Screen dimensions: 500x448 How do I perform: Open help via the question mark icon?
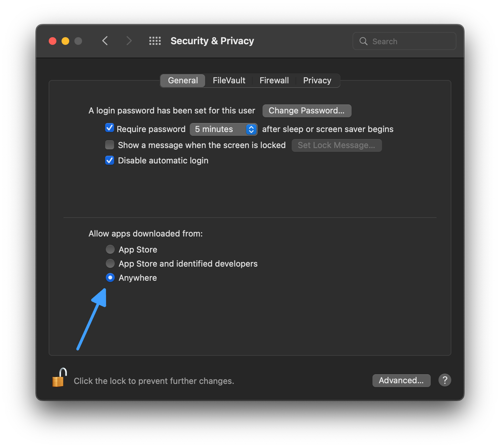[445, 380]
